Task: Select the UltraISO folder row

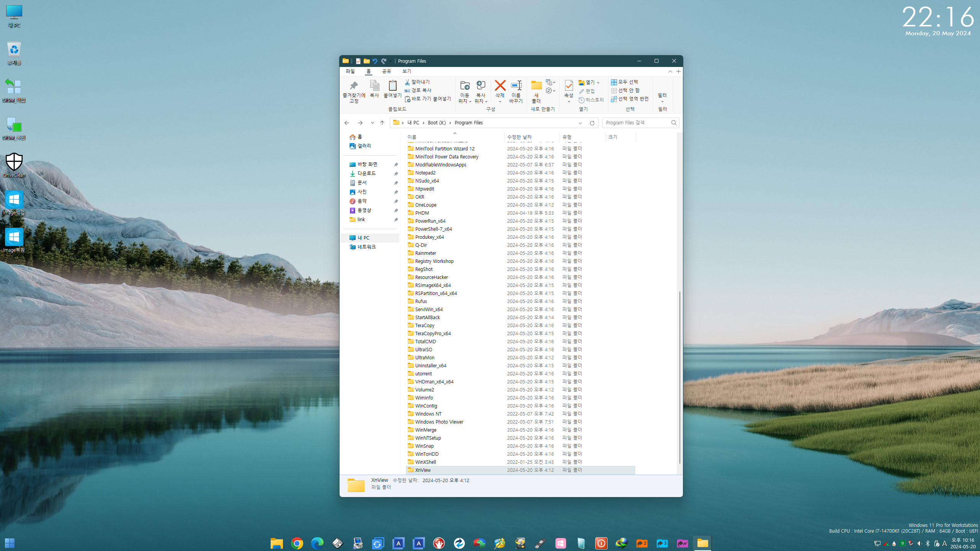Action: point(520,349)
